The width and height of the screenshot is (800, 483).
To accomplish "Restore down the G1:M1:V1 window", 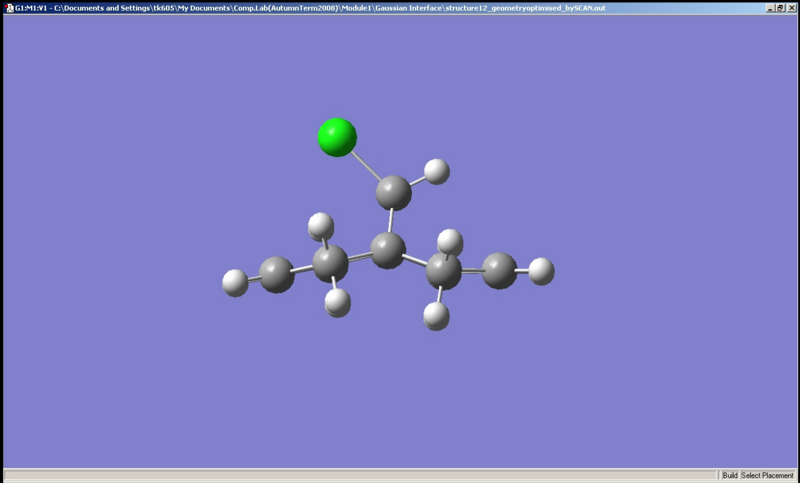I will (780, 8).
